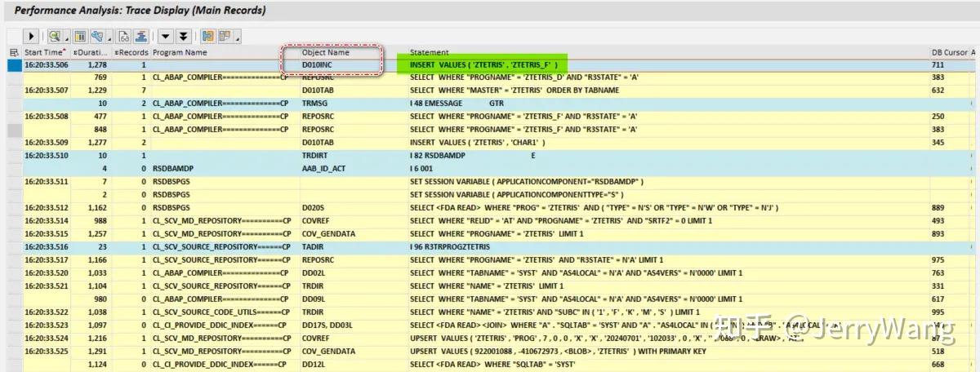Click the Records column header
Image resolution: width=980 pixels, height=372 pixels.
(x=130, y=52)
